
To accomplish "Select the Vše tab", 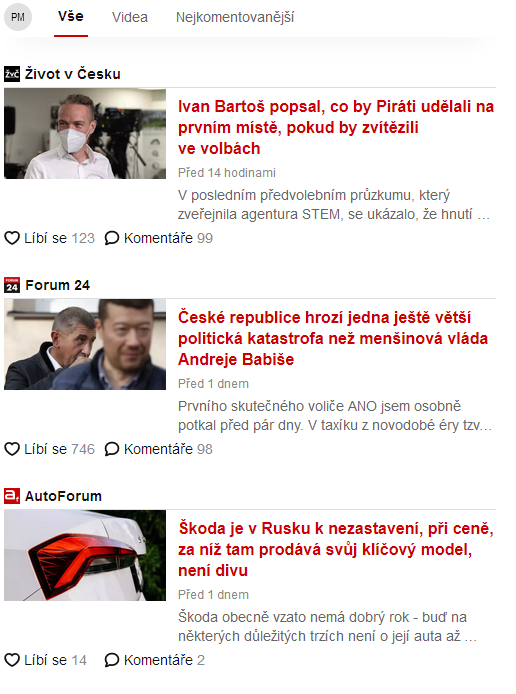I will 71,16.
